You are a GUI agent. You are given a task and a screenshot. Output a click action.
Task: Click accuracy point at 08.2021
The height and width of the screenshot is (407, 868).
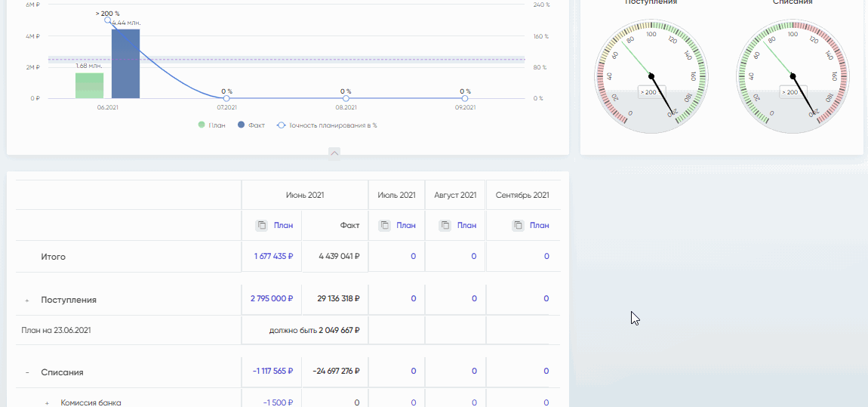(x=346, y=98)
